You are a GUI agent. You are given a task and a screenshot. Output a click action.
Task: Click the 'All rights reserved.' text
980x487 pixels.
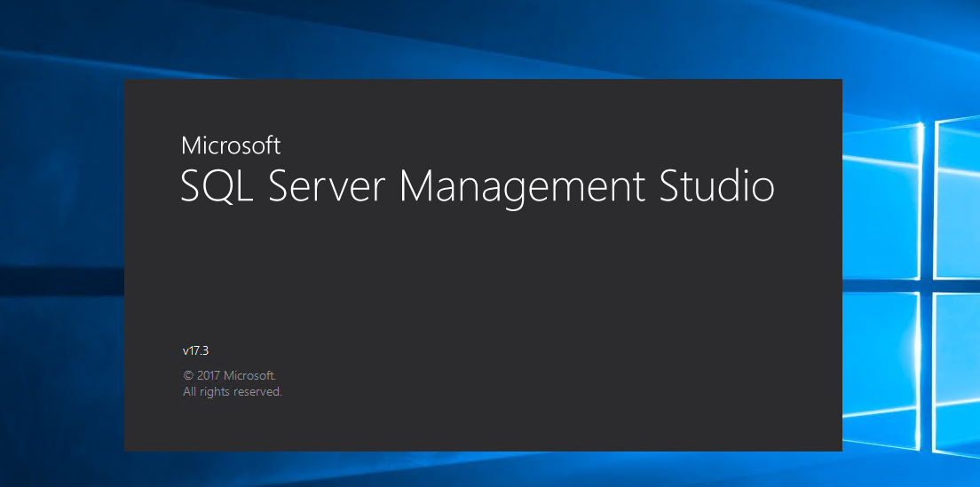(233, 392)
